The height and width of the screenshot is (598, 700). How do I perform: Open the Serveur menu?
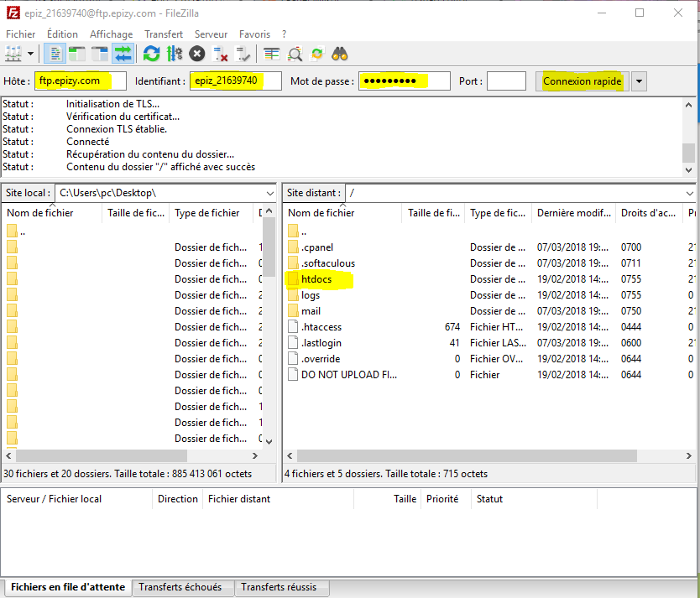click(x=211, y=34)
